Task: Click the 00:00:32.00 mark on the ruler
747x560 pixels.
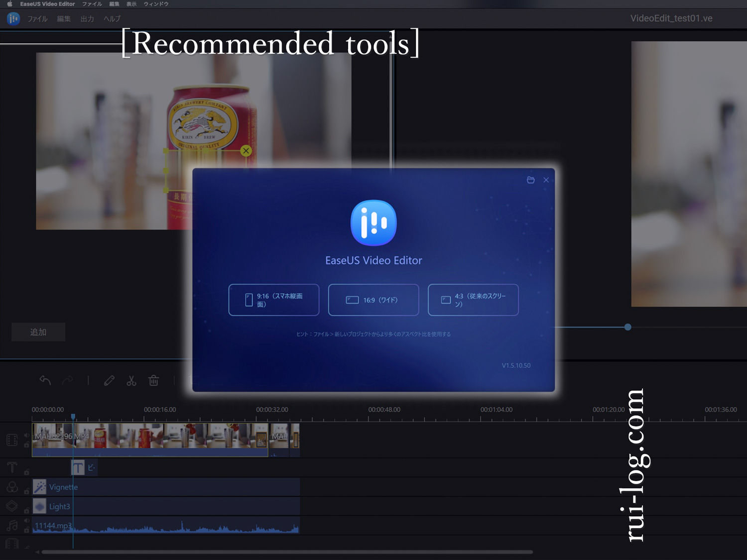Action: point(272,410)
